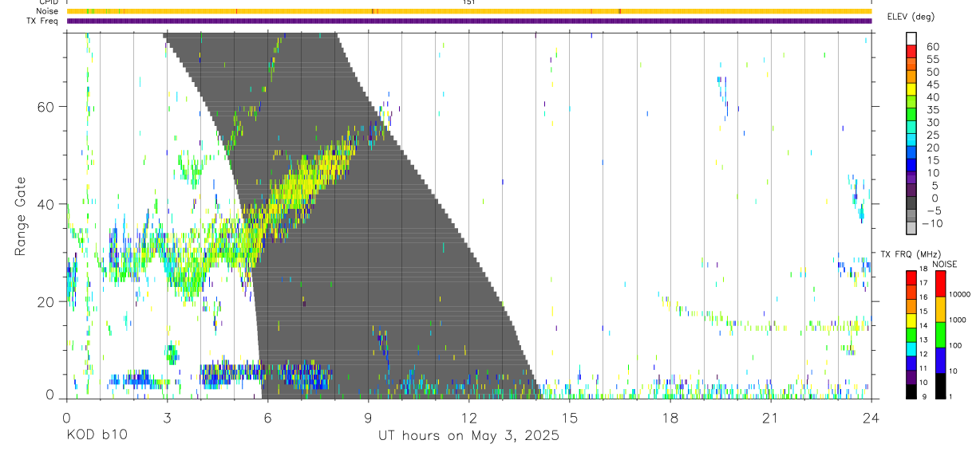Click the '100' label on the NOISE scale

pyautogui.click(x=956, y=345)
